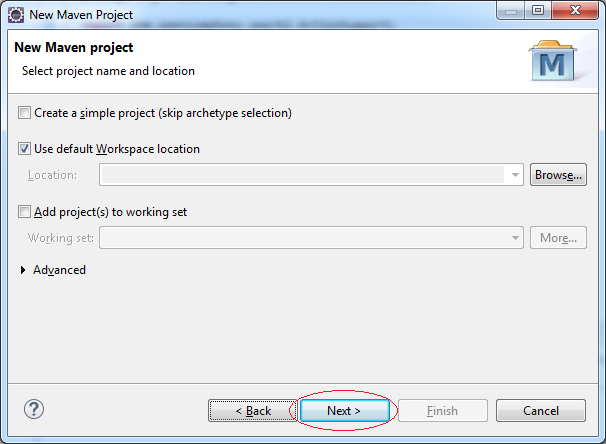
Task: Expand the Advanced section
Action: 23,270
